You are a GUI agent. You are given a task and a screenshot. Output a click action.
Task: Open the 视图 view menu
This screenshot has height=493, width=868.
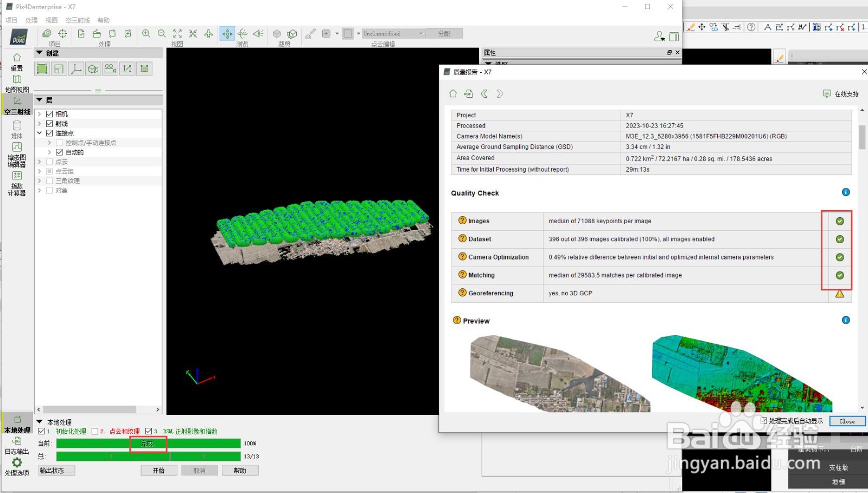tap(52, 20)
